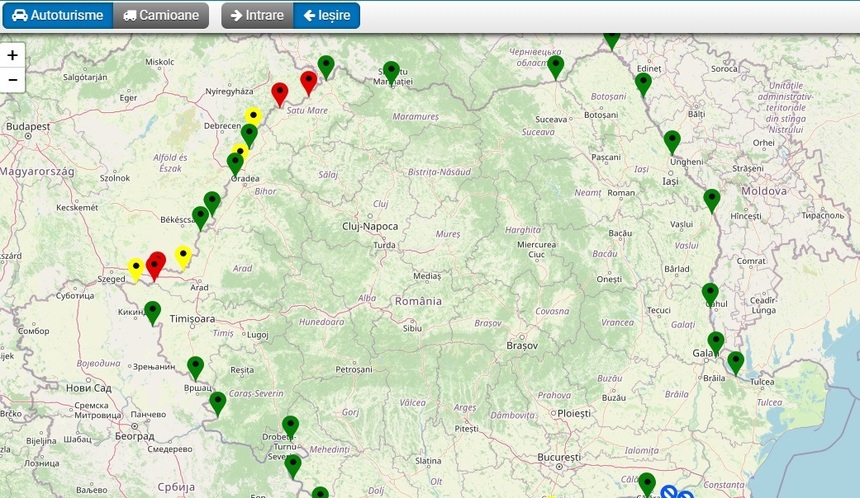Click green marker near Drobeta-Turnu Severin label

click(x=290, y=425)
